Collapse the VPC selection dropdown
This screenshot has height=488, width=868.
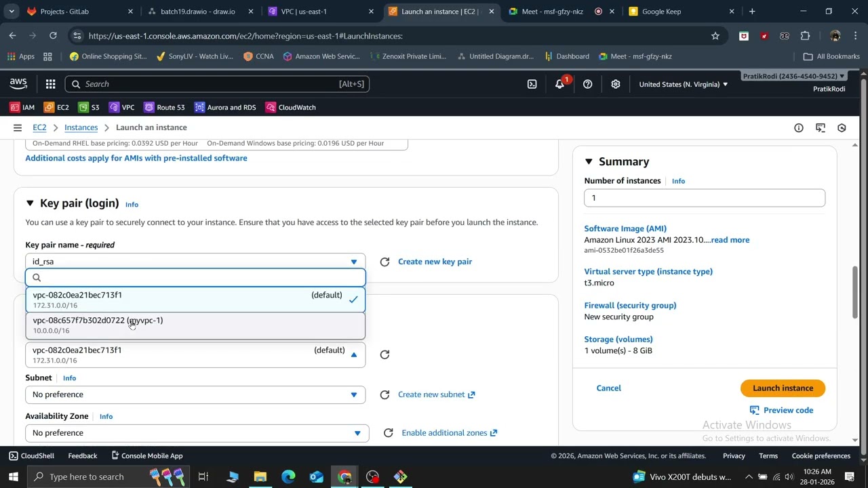coord(195,354)
